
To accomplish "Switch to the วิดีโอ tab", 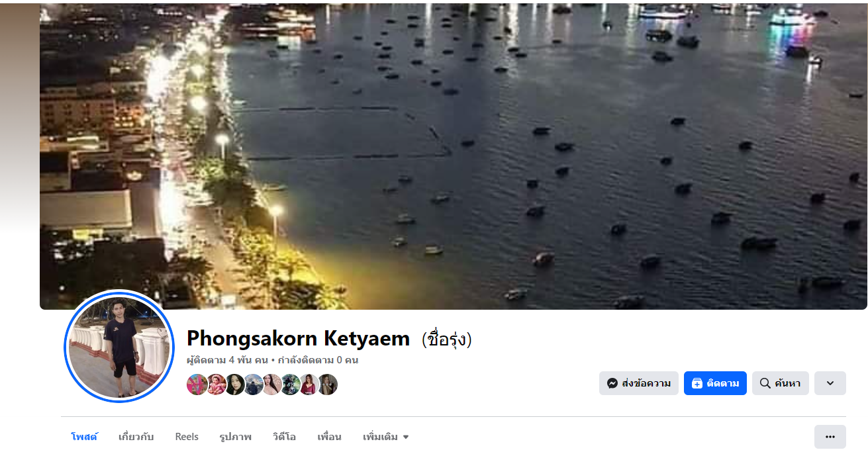I will click(x=284, y=437).
